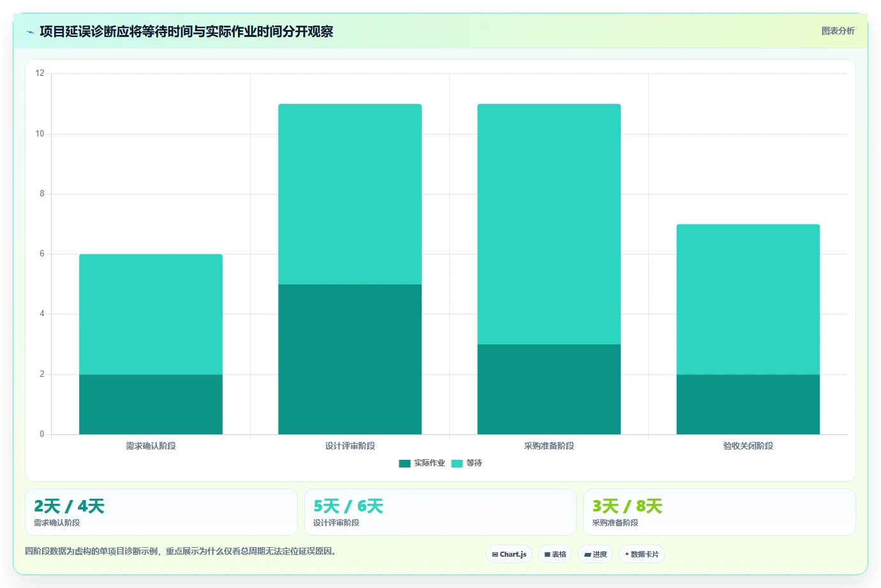Click the 等待 segment of 验收关闭阶段 bar
881x588 pixels.
coord(748,299)
